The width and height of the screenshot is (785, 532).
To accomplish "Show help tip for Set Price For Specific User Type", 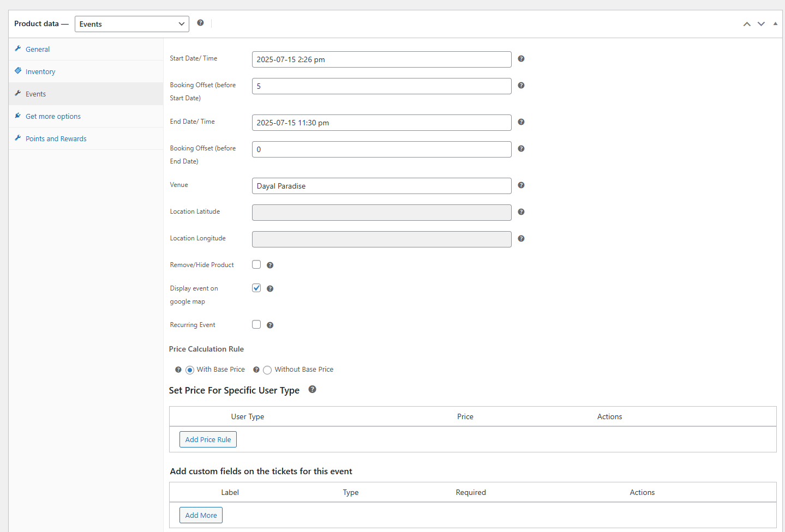I will pos(312,389).
